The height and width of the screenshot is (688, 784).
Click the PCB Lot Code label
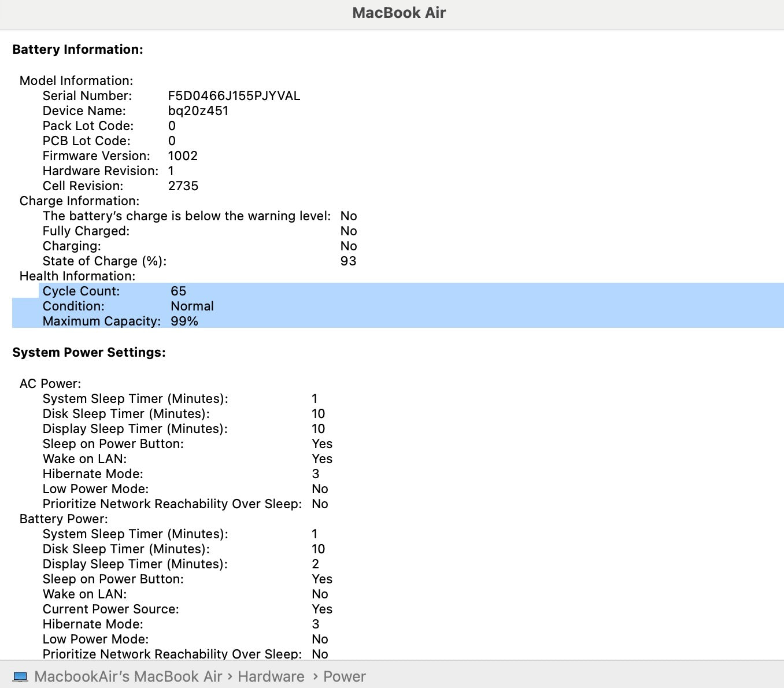pos(87,141)
